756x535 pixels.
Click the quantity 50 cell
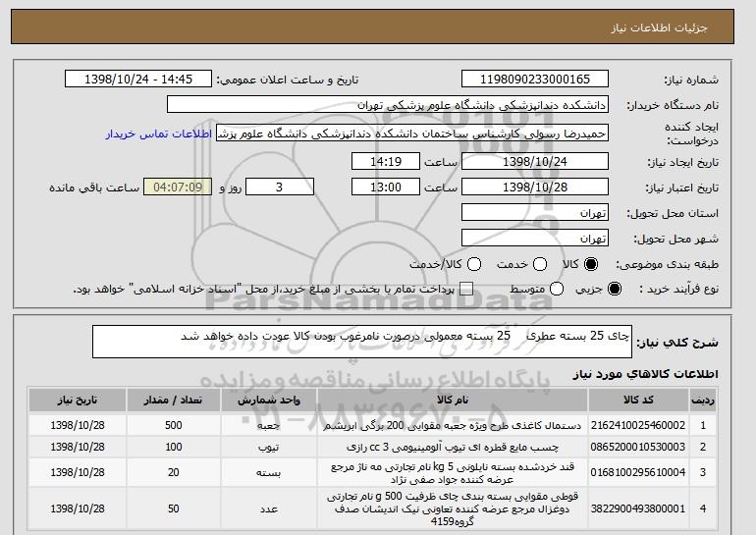click(x=174, y=508)
